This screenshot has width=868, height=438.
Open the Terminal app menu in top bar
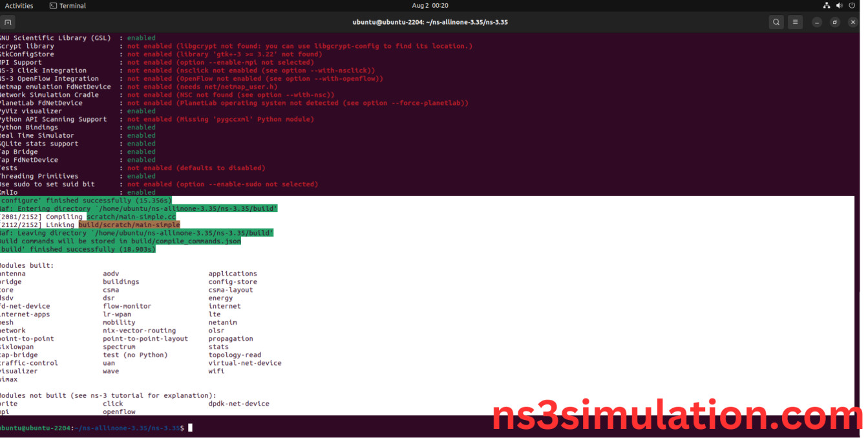pos(68,6)
